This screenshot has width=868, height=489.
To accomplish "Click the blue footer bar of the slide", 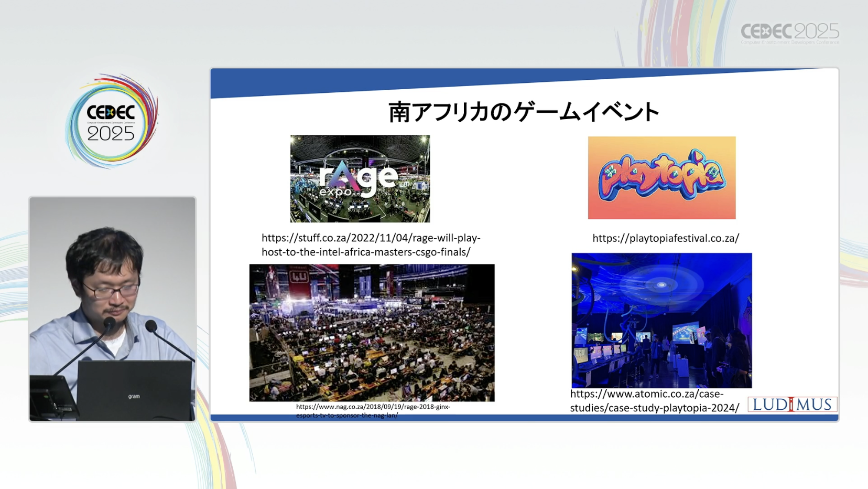I will coord(524,418).
